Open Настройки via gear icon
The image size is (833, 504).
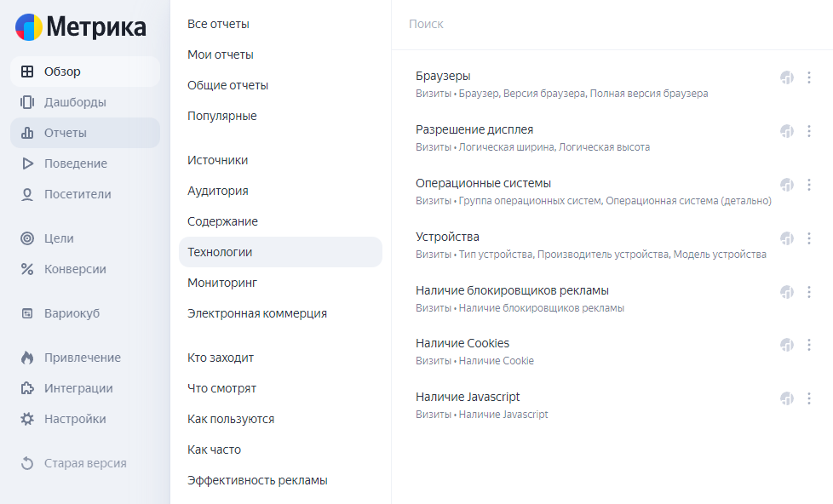(27, 419)
